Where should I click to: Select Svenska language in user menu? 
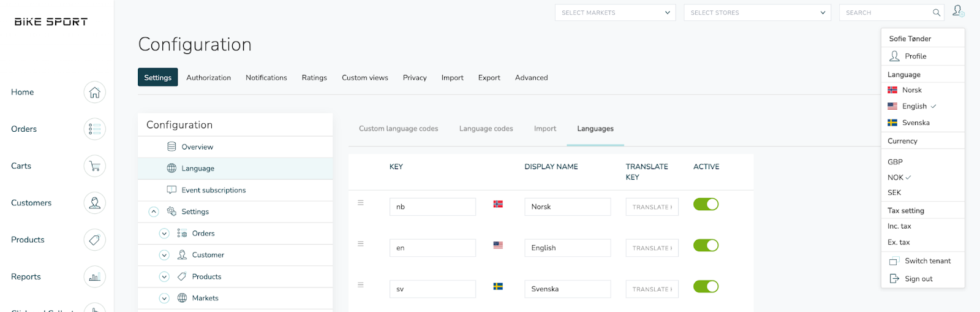pyautogui.click(x=916, y=123)
